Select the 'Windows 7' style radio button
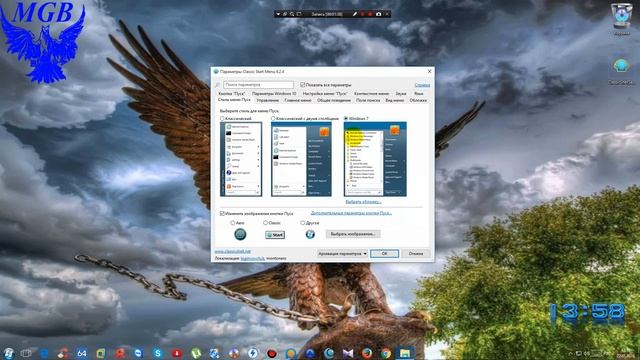The height and width of the screenshot is (360, 640). coord(346,118)
